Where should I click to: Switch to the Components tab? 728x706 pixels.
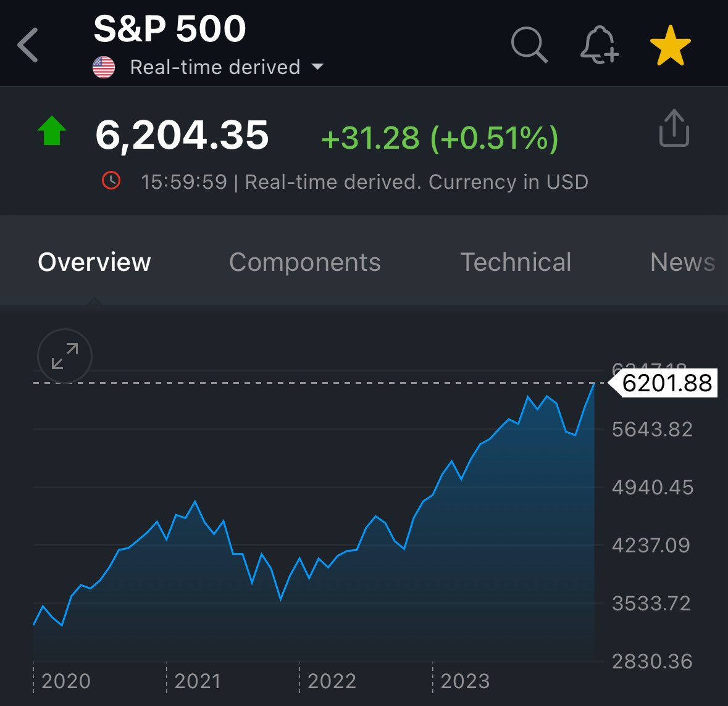point(304,262)
